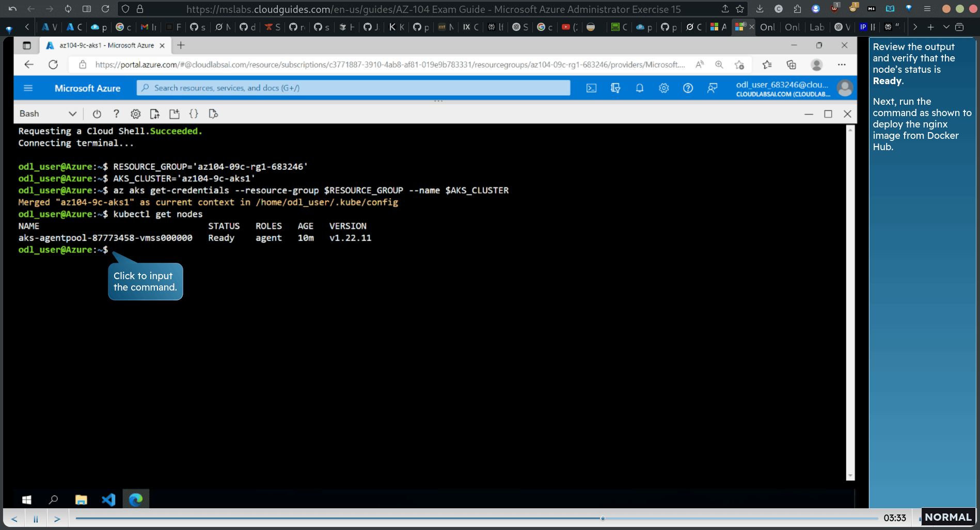The width and height of the screenshot is (980, 530).
Task: Minimize the Cloud Shell pane
Action: click(809, 114)
